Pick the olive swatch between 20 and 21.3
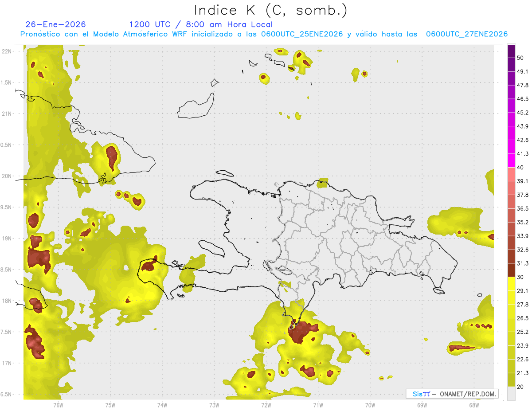 512,380
